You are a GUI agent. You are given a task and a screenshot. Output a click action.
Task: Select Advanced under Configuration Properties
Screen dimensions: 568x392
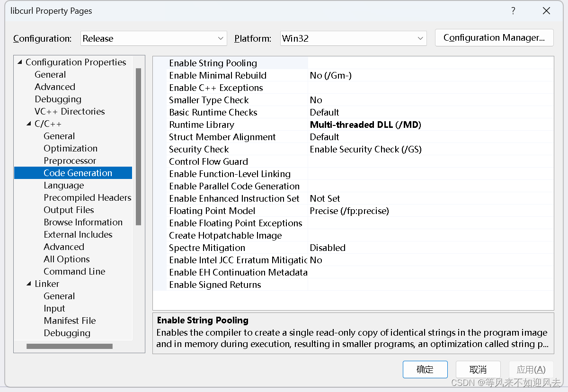(55, 87)
